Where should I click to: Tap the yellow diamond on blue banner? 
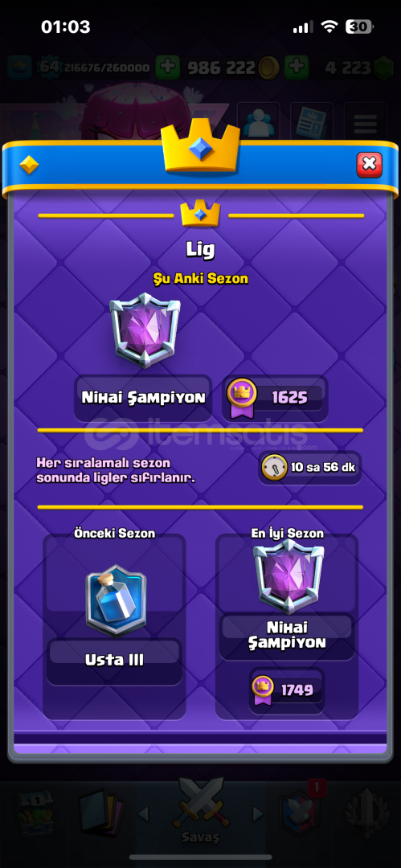point(29,165)
